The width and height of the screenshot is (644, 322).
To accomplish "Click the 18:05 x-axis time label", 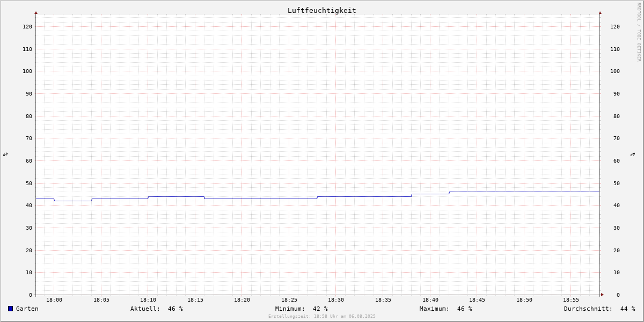I will click(101, 300).
